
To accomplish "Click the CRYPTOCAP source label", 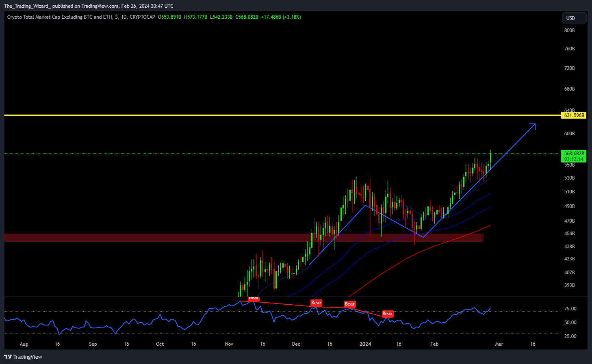I will (142, 17).
